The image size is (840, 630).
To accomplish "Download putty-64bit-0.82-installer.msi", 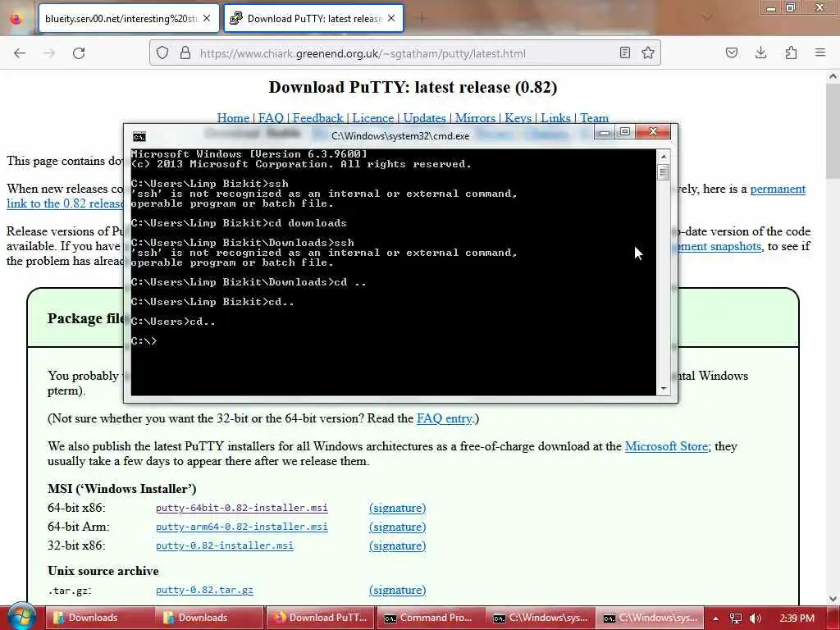I will (242, 508).
